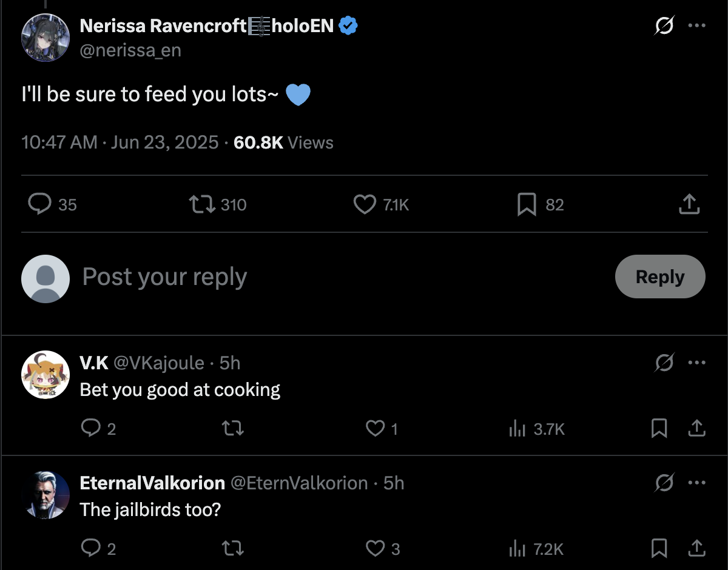Like V.K's reply about cooking
The width and height of the screenshot is (728, 570).
(x=376, y=429)
